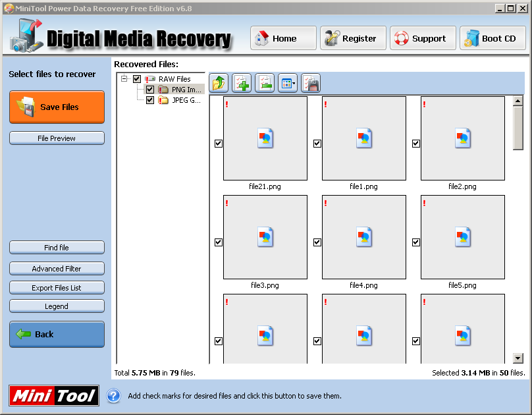Uncheck the PNG Images folder checkbox

(150, 90)
